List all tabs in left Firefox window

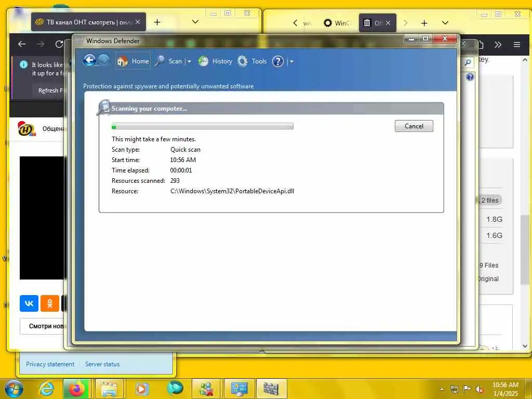pyautogui.click(x=195, y=22)
